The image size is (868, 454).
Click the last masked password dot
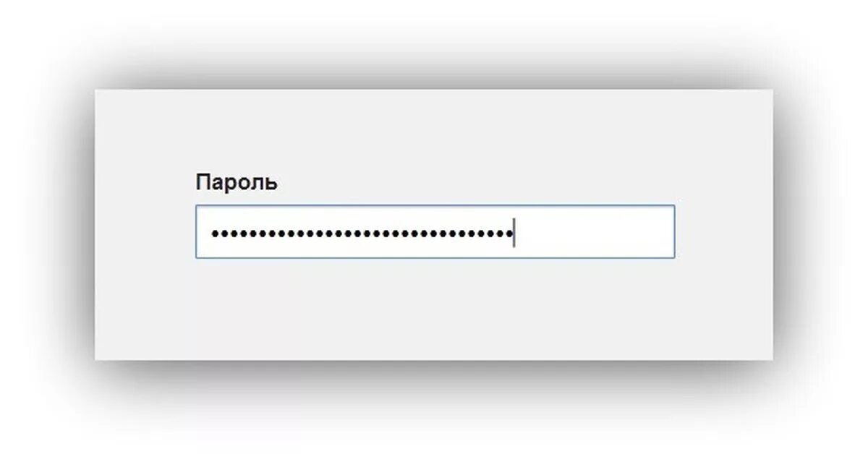pos(508,234)
